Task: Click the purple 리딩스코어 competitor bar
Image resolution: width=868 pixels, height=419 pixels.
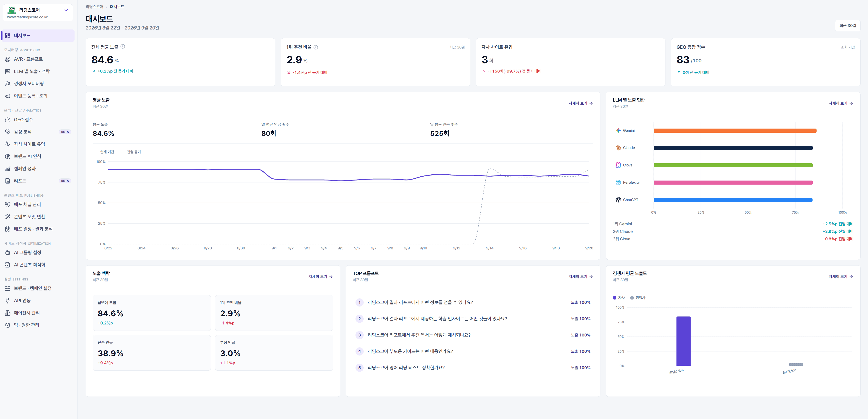Action: pos(683,341)
